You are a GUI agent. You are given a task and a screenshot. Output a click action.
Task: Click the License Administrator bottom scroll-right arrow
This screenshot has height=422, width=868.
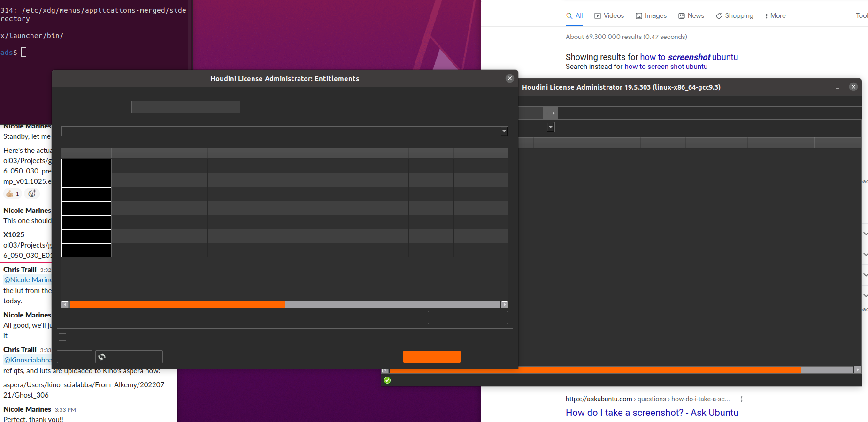(x=858, y=370)
